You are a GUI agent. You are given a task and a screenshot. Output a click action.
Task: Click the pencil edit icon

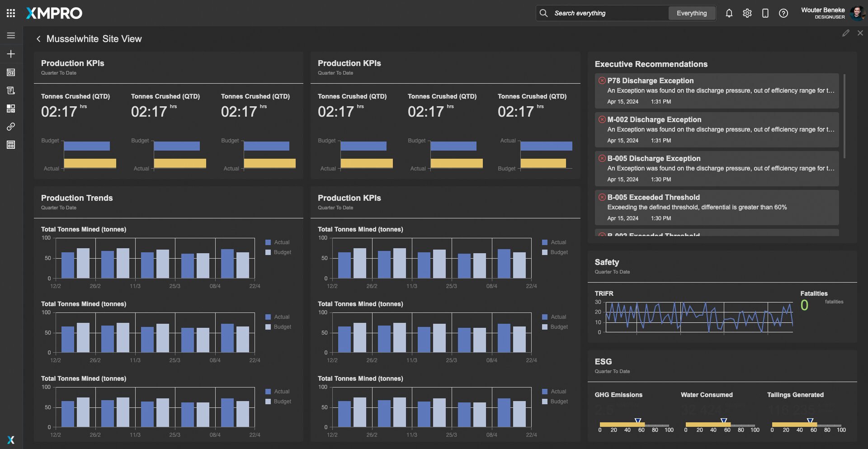845,33
